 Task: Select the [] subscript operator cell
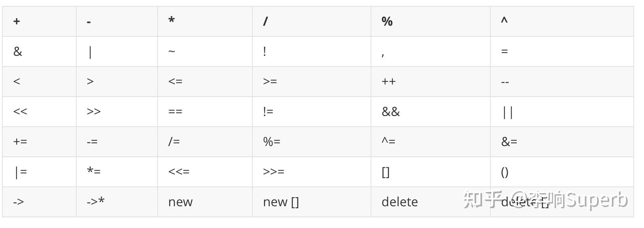tap(431, 172)
